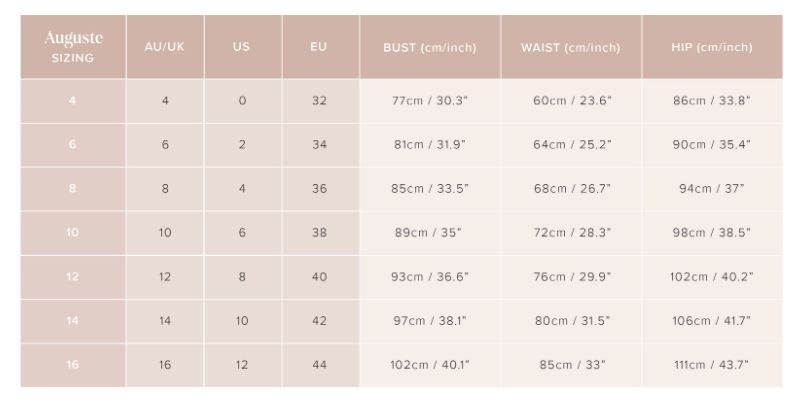The height and width of the screenshot is (406, 803).
Task: Click the HIP (cm/inch) column header
Action: 712,47
